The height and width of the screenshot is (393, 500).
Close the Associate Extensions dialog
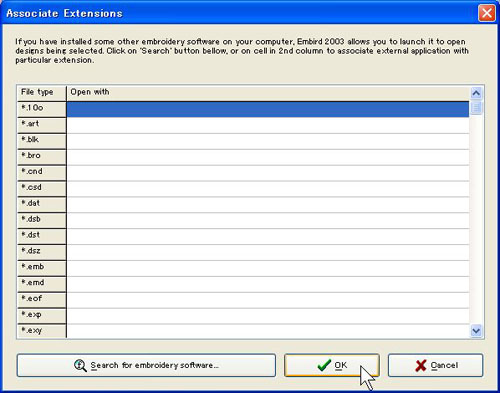click(x=487, y=13)
